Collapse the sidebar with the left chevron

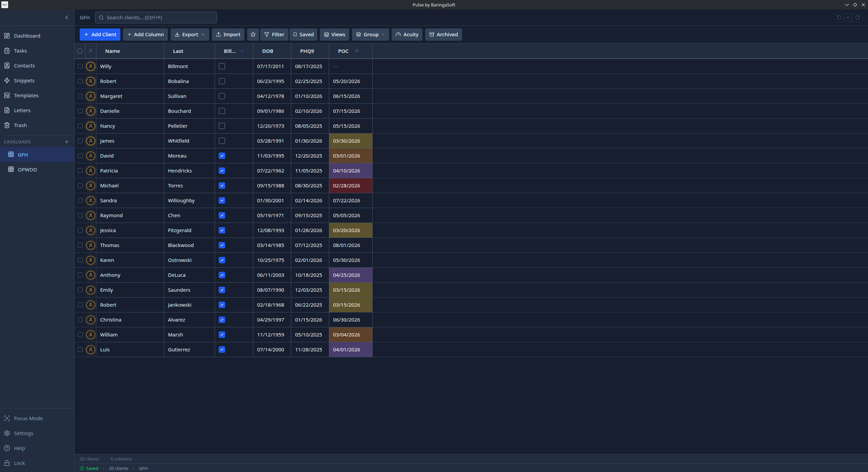pyautogui.click(x=66, y=17)
